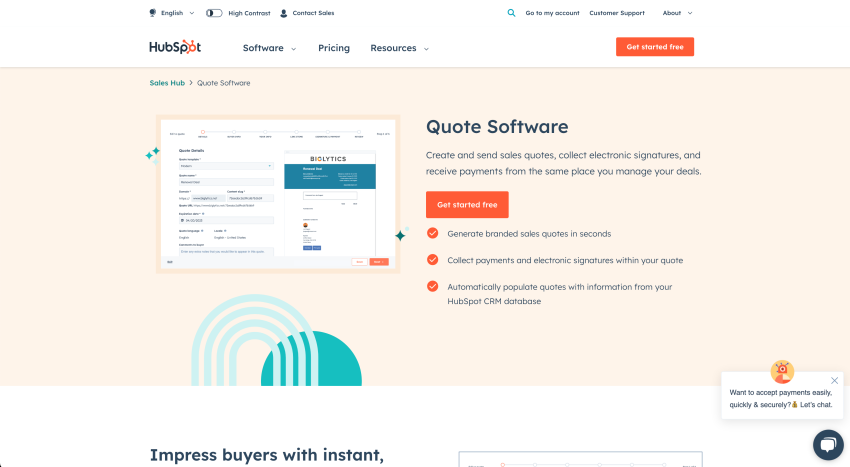Click the Quote Software heading
Image resolution: width=850 pixels, height=467 pixels.
pos(497,127)
